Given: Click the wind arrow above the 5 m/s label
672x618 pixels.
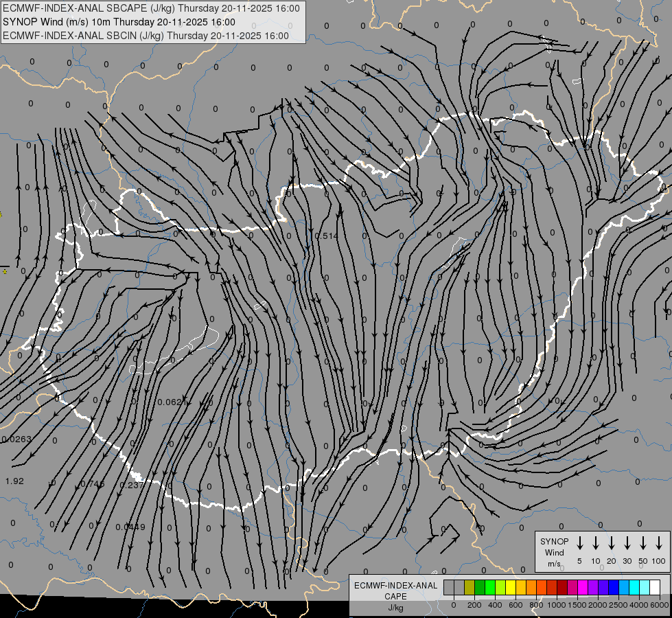Looking at the screenshot, I should click(580, 543).
